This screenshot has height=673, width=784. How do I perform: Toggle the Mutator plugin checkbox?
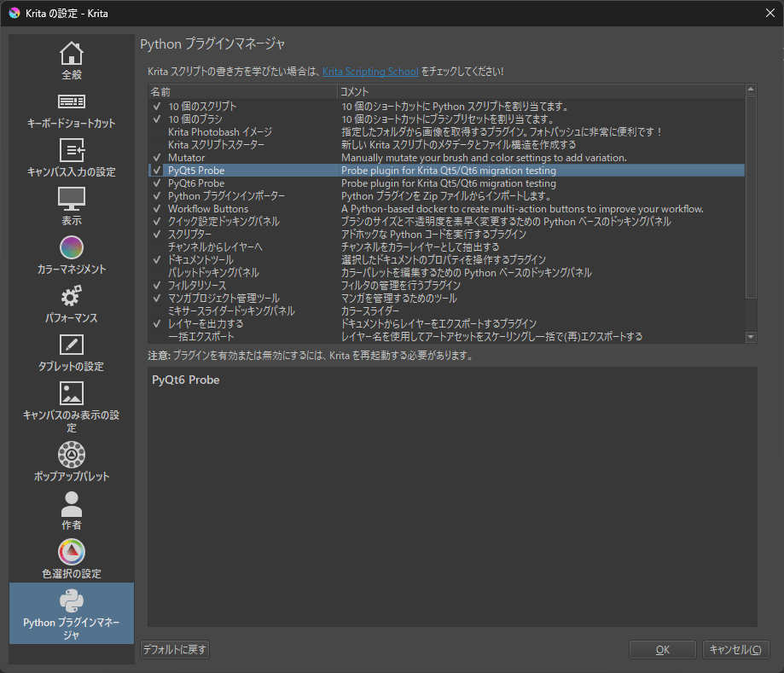[x=157, y=158]
